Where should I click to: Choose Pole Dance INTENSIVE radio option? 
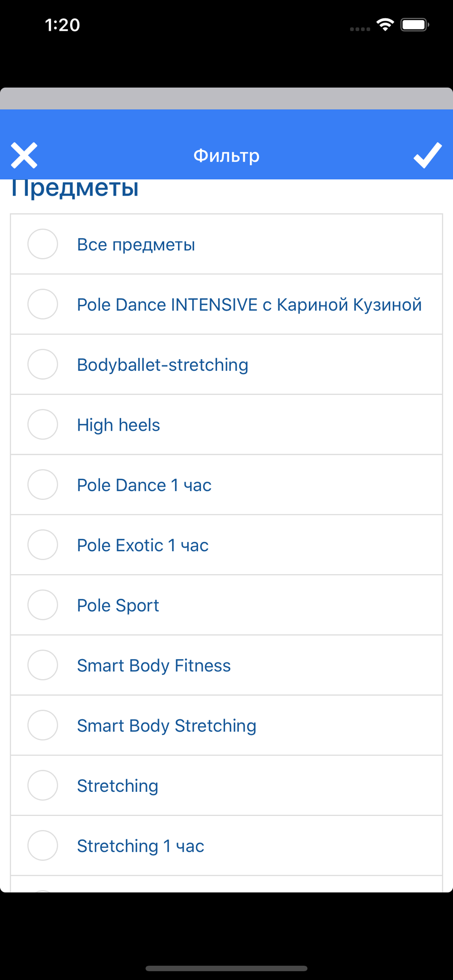click(43, 304)
